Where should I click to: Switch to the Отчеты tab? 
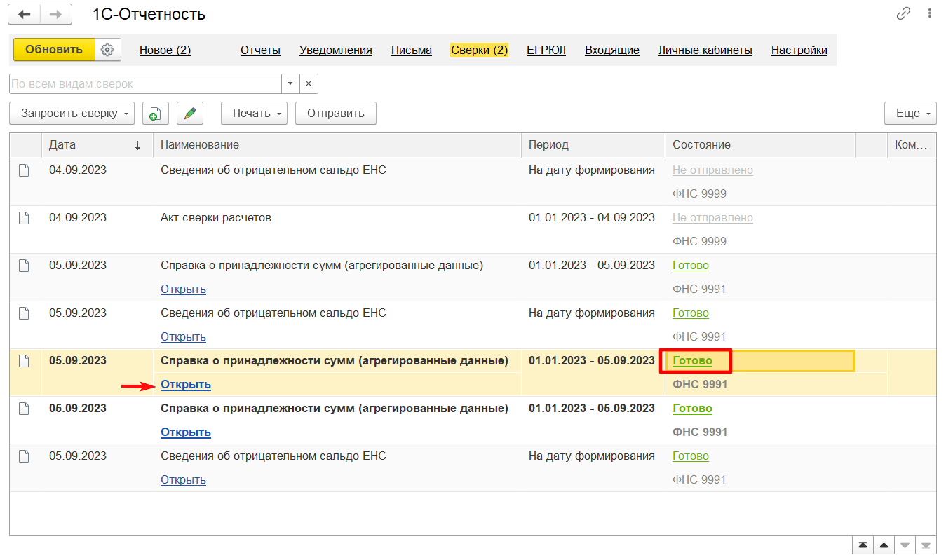(260, 50)
